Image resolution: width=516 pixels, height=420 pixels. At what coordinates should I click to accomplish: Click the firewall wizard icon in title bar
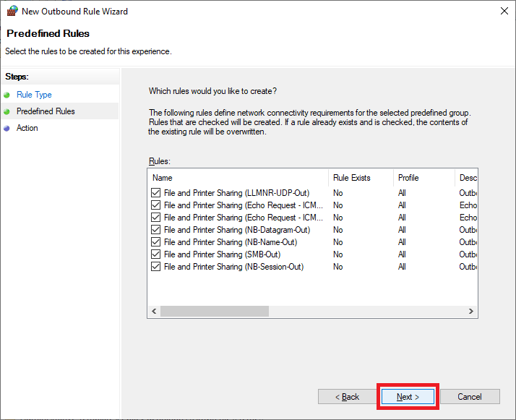click(12, 12)
